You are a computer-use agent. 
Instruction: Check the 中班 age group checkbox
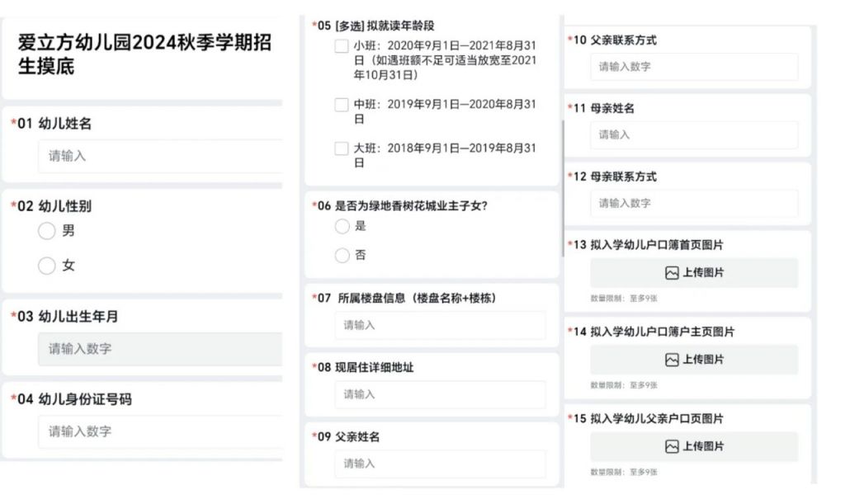tap(342, 105)
